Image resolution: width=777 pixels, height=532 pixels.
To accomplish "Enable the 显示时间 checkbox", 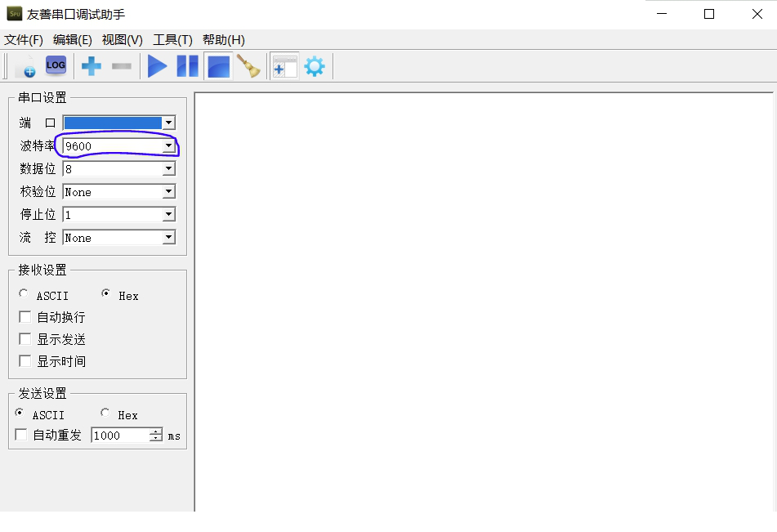I will coord(25,361).
